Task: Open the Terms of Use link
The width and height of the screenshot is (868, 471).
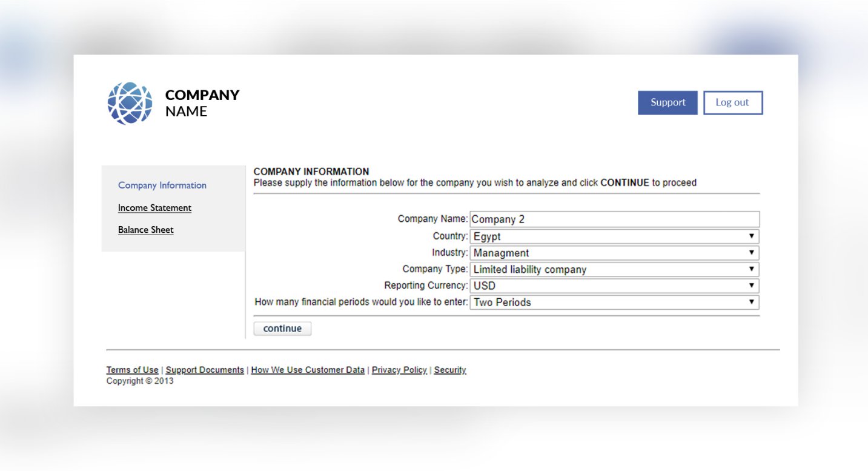Action: pos(132,370)
